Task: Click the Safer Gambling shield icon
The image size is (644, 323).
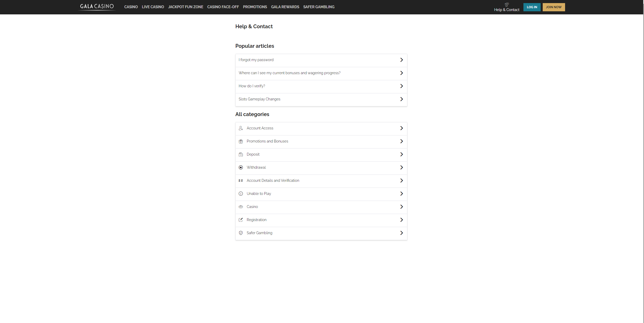Action: click(x=241, y=233)
